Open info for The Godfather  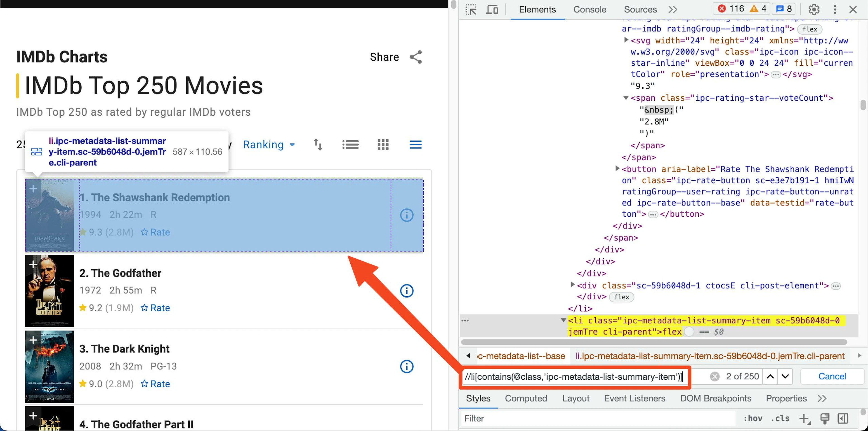click(x=407, y=291)
